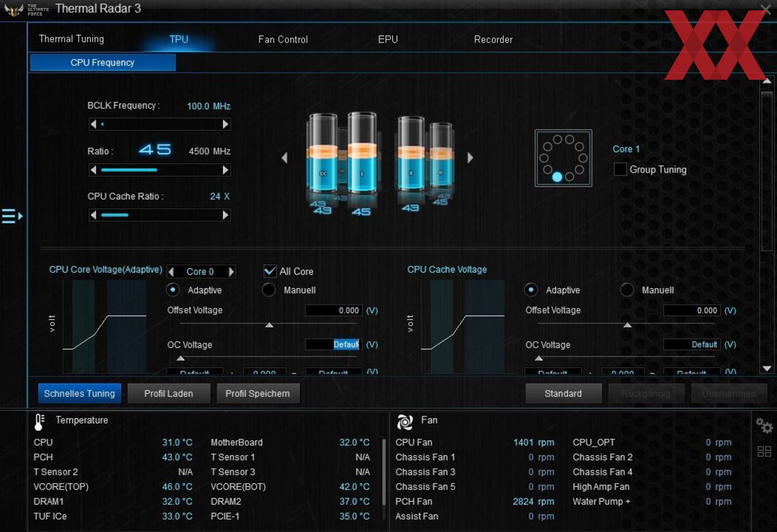
Task: Switch to TPU tab
Action: tap(179, 39)
